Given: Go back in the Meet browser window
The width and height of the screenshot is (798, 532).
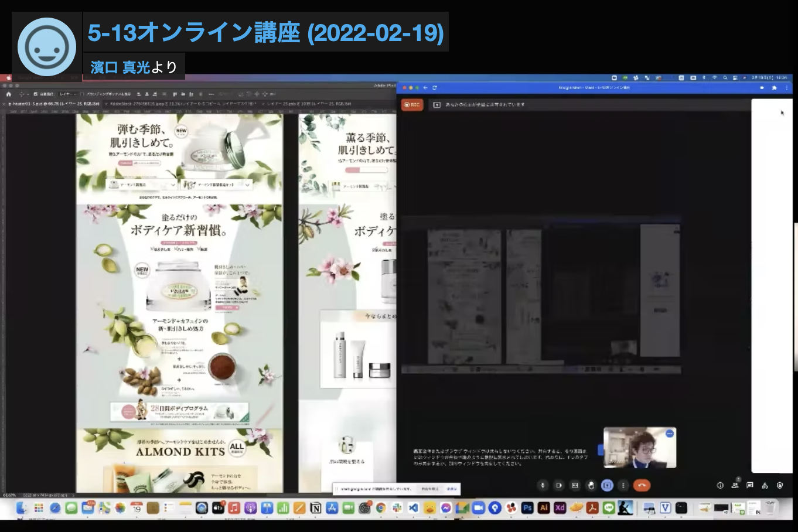Looking at the screenshot, I should 425,88.
